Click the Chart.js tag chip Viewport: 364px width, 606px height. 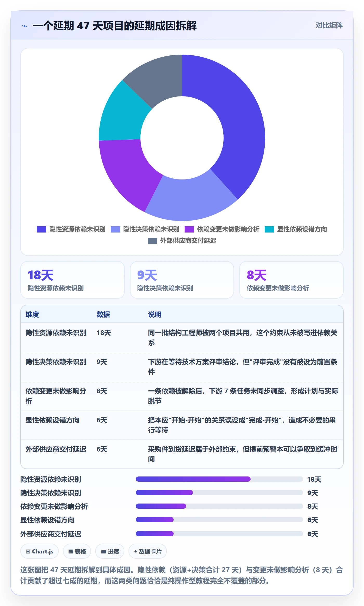pos(40,551)
